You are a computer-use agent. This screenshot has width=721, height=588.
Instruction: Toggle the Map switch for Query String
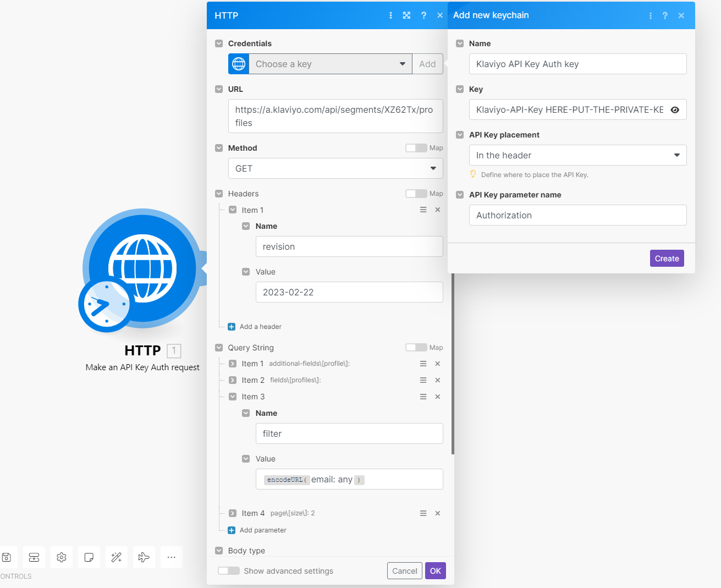click(416, 348)
